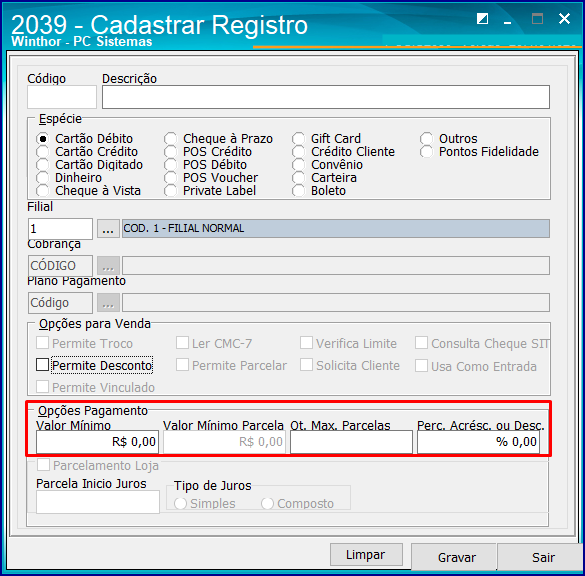Click the Filial code field containing 1

coord(60,229)
